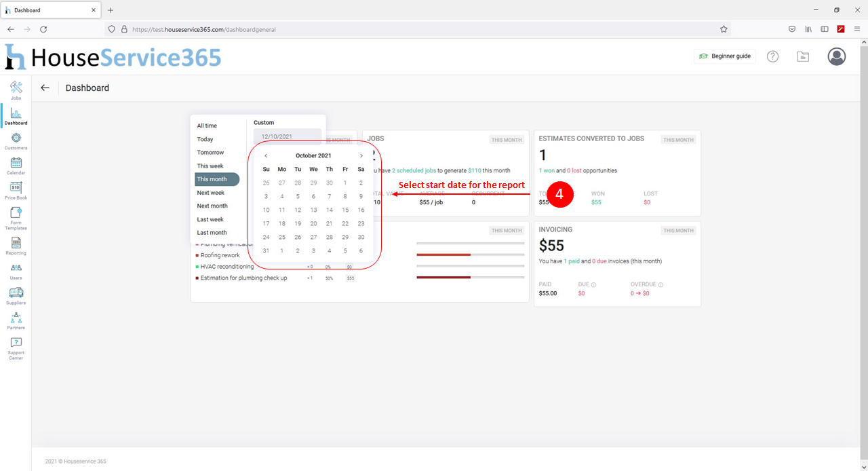Open the browser hamburger menu
Image resolution: width=868 pixels, height=471 pixels.
point(857,29)
